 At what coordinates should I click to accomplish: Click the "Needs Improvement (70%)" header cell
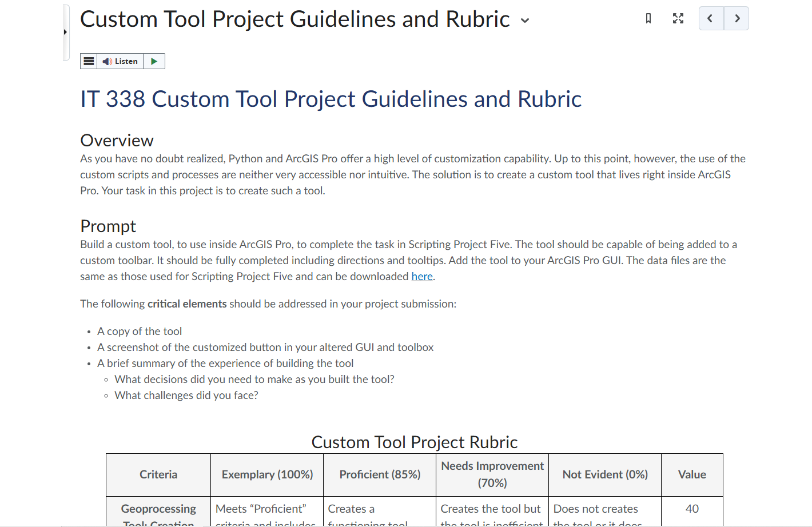[492, 474]
